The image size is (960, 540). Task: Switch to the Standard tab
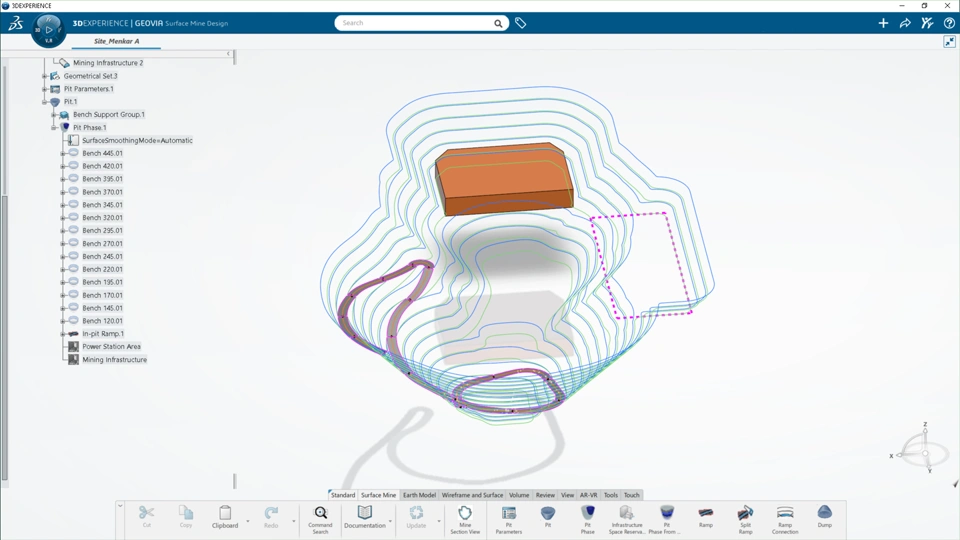(343, 495)
